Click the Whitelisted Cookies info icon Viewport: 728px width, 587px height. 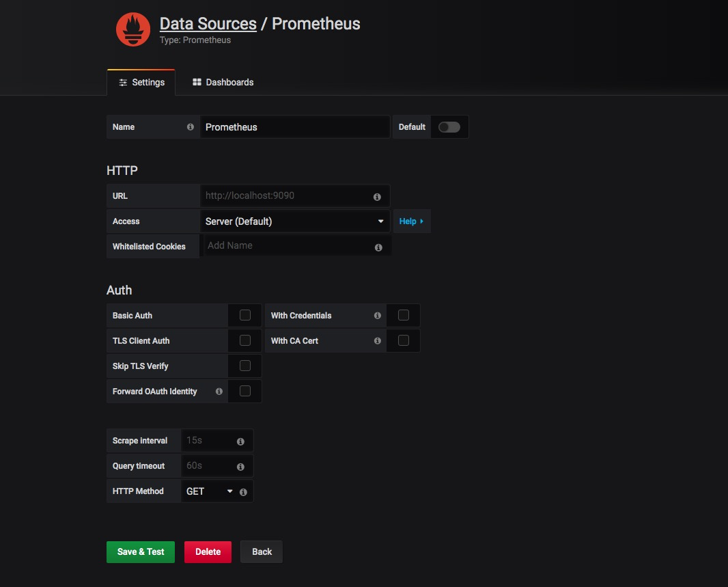[378, 247]
